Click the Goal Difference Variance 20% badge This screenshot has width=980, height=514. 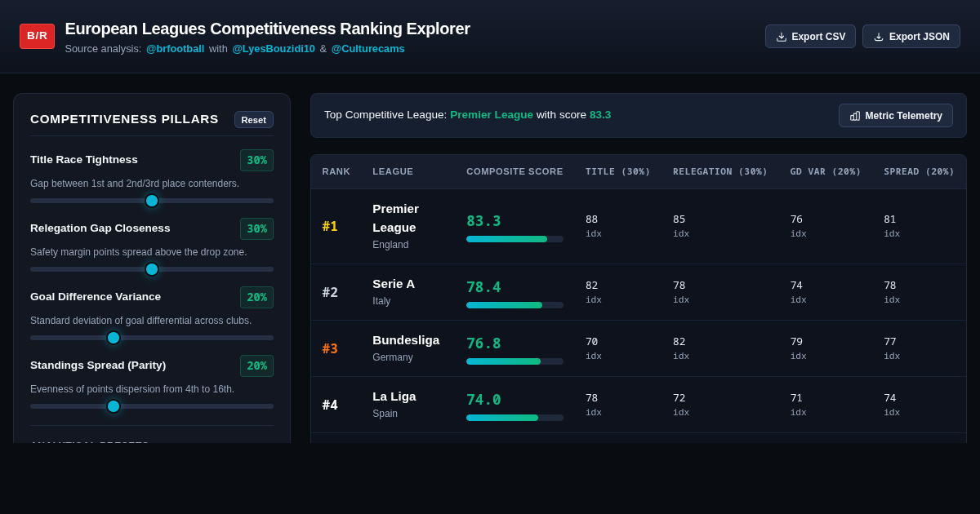pyautogui.click(x=256, y=297)
